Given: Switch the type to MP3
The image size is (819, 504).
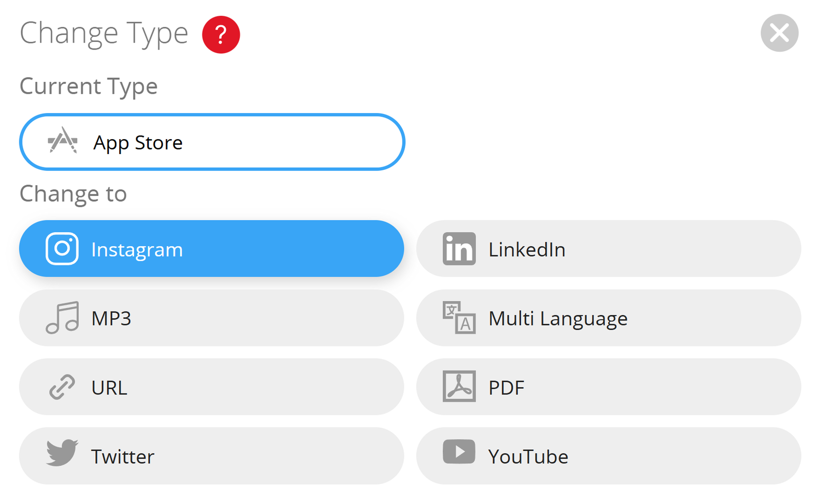Looking at the screenshot, I should (x=211, y=318).
